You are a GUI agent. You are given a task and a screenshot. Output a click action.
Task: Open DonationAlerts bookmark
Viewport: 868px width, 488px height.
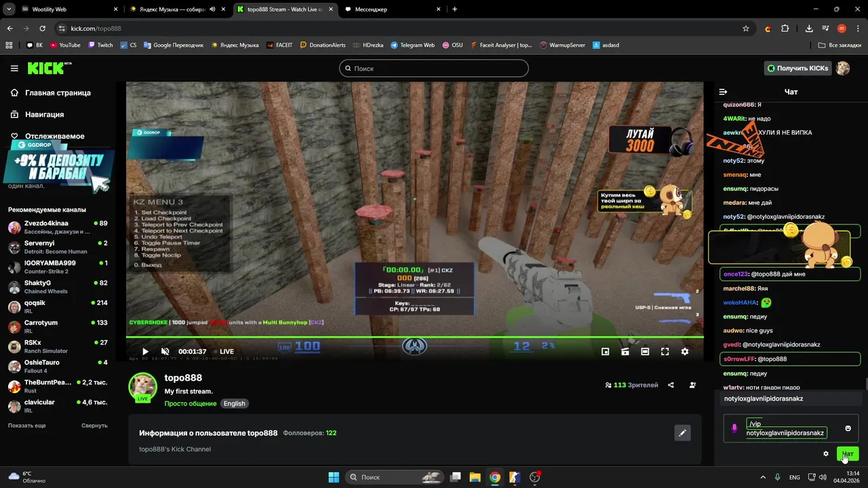tap(322, 45)
